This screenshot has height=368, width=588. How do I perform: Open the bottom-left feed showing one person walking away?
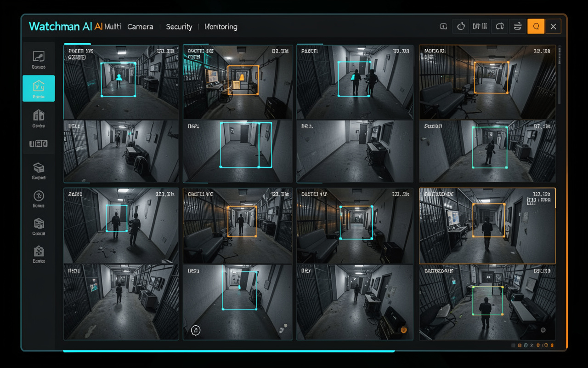[x=121, y=302]
